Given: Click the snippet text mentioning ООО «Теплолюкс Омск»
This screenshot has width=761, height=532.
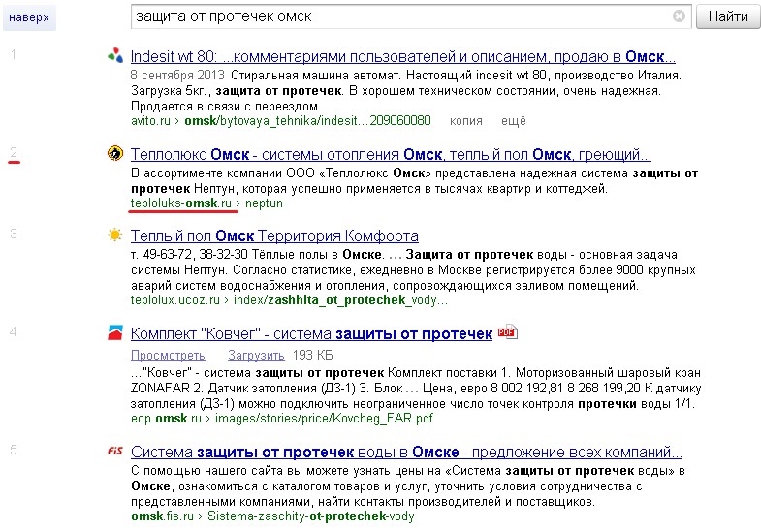Looking at the screenshot, I should [x=415, y=181].
